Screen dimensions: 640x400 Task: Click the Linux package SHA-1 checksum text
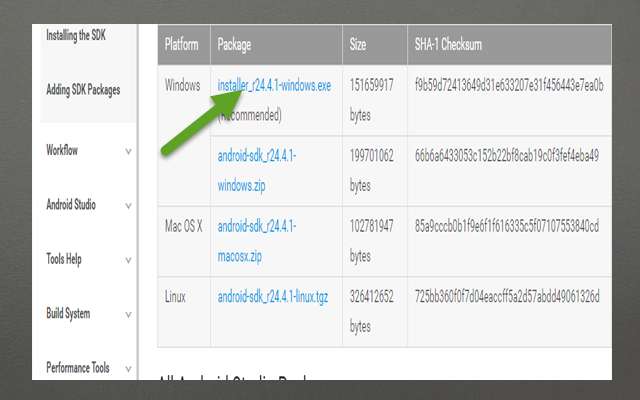point(507,297)
